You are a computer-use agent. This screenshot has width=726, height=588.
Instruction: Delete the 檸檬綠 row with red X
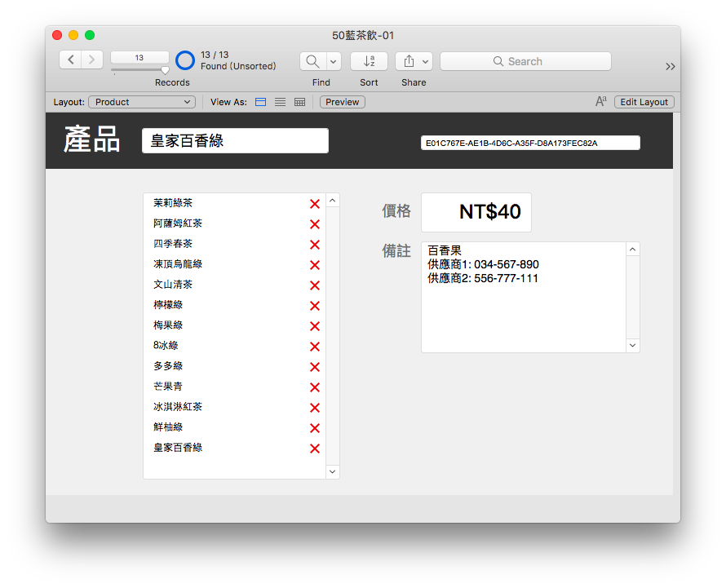pos(315,306)
